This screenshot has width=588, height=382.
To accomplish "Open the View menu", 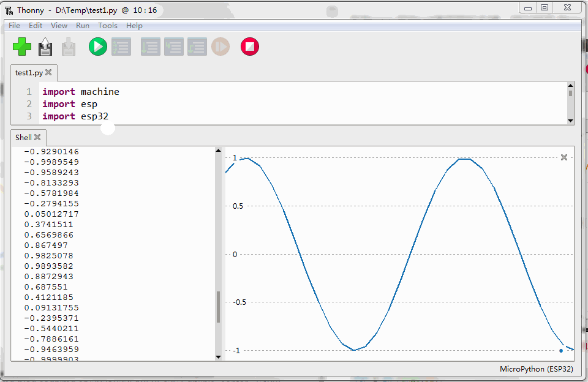I will click(x=59, y=26).
